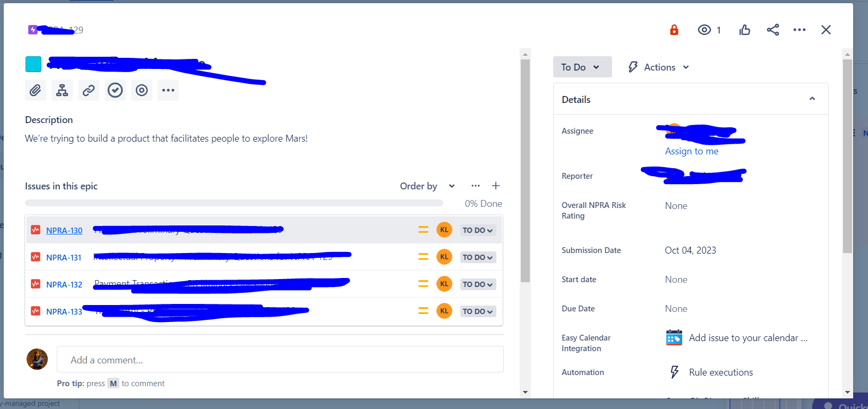This screenshot has height=409, width=868.
Task: Change status of NPRA-130 from TO DO
Action: click(x=478, y=230)
